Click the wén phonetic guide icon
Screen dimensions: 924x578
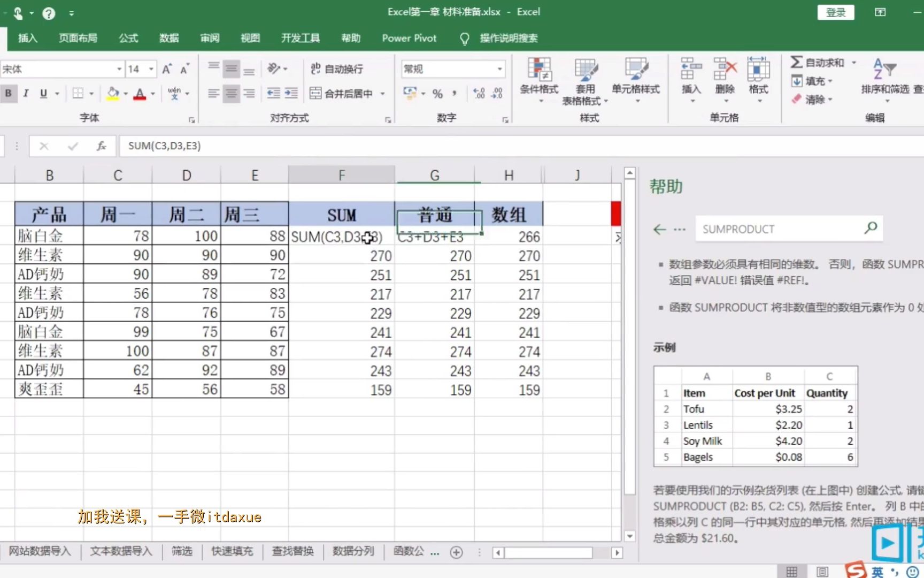click(174, 93)
